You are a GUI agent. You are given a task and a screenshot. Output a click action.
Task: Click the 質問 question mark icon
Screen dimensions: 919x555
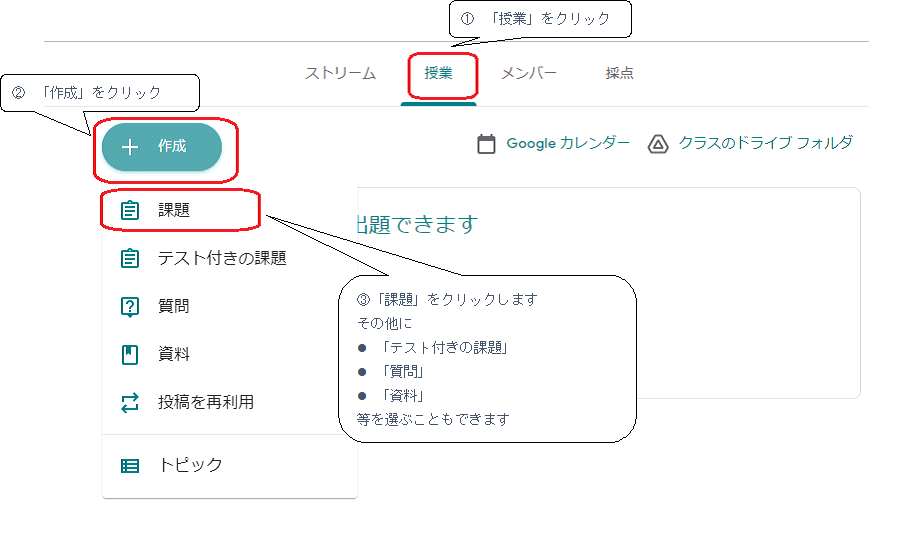point(130,307)
